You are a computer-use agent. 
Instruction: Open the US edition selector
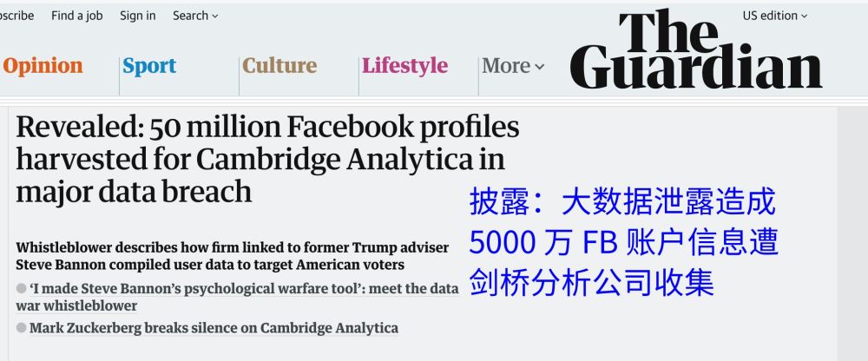click(774, 16)
